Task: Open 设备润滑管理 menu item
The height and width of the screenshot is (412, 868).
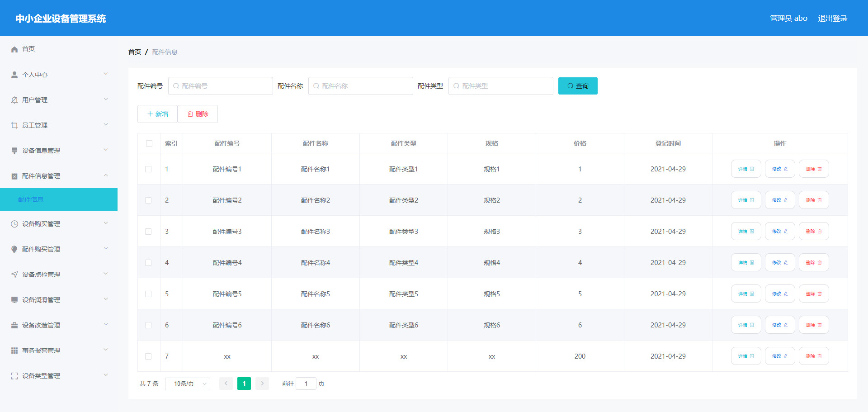Action: tap(59, 300)
